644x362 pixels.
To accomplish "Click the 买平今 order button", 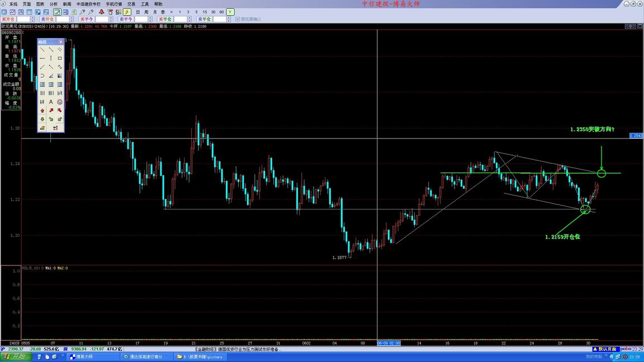I will click(x=87, y=20).
